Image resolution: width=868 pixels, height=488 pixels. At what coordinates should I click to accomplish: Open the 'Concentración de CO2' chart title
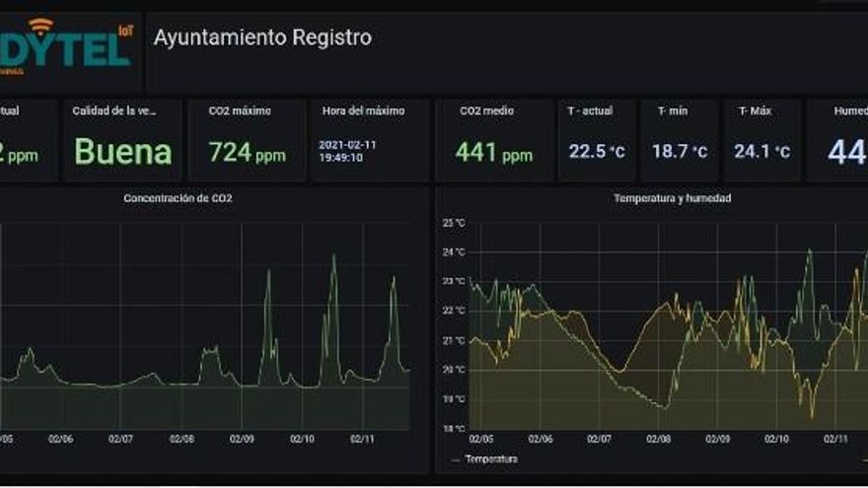(x=178, y=198)
